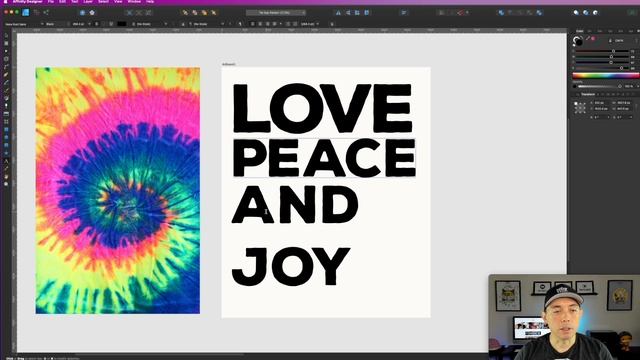Open the font family dropdown
The image size is (640, 360).
coord(24,24)
